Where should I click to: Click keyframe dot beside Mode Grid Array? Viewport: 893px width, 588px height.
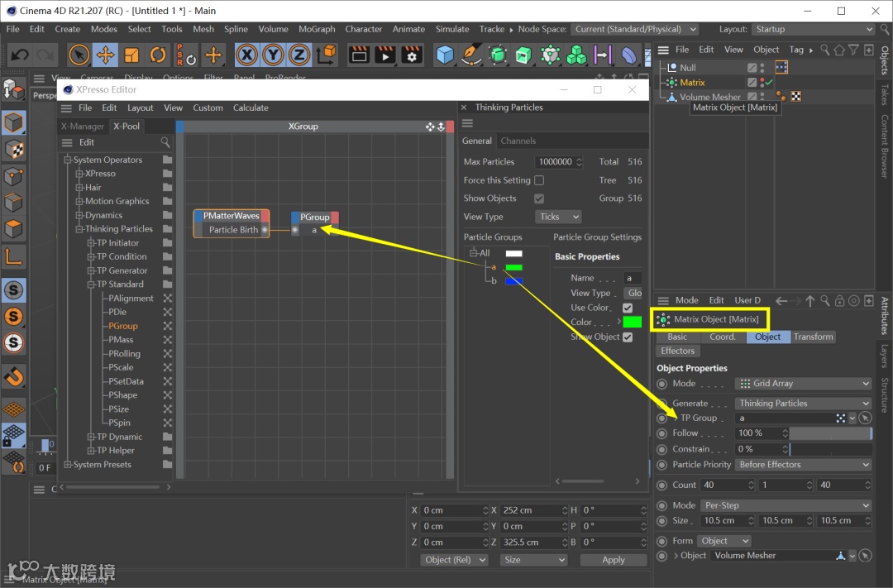[661, 384]
